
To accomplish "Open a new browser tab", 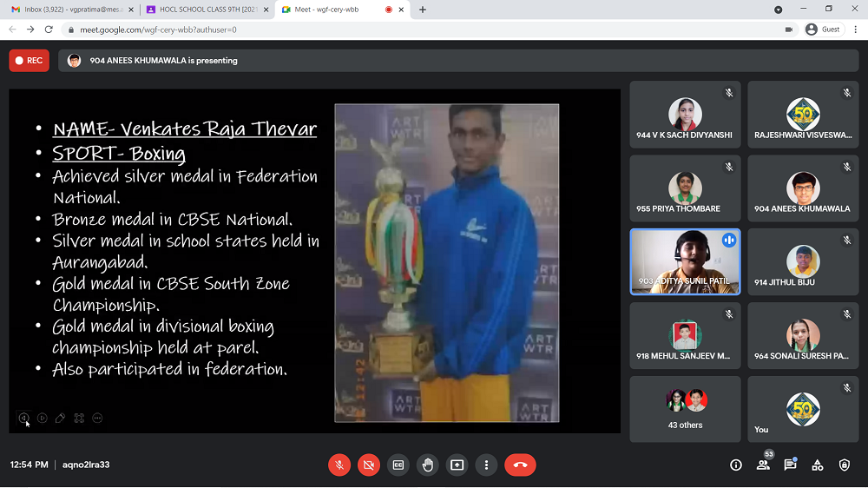I will click(423, 10).
